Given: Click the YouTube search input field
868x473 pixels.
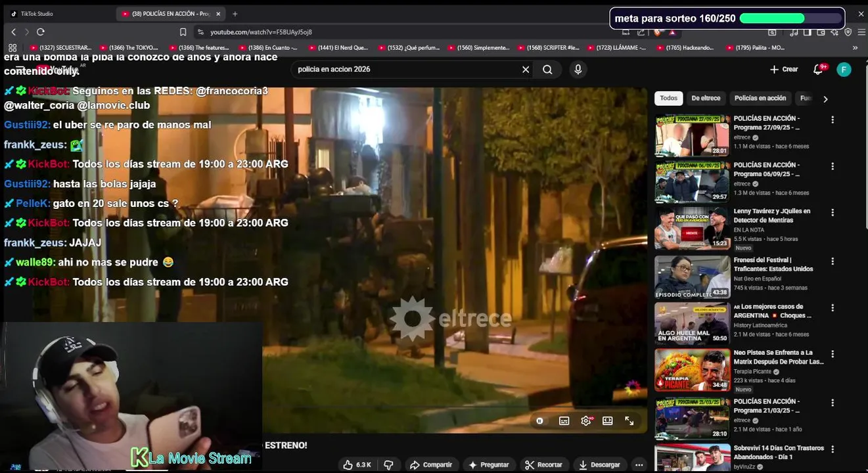Looking at the screenshot, I should [x=407, y=70].
